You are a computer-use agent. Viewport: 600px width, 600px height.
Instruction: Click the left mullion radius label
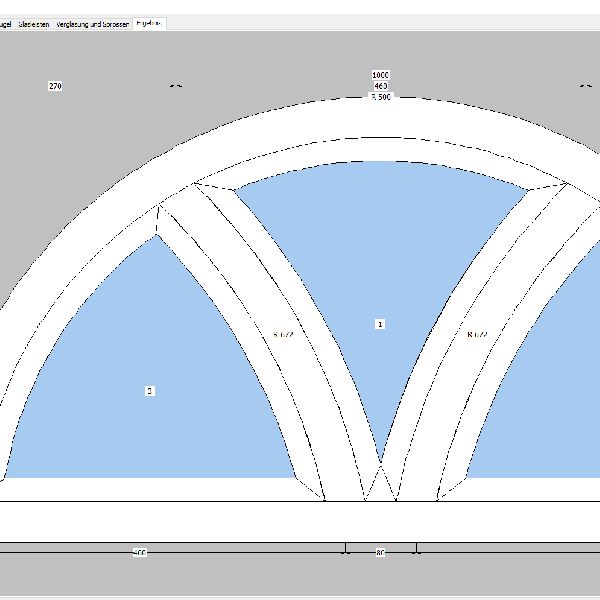[282, 335]
